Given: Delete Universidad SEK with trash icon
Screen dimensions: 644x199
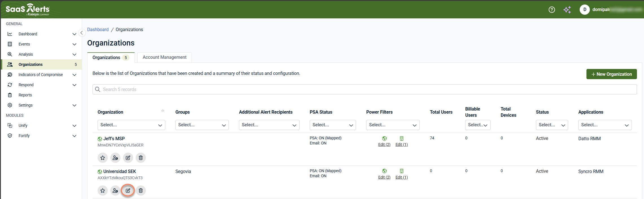Looking at the screenshot, I should click(141, 191).
